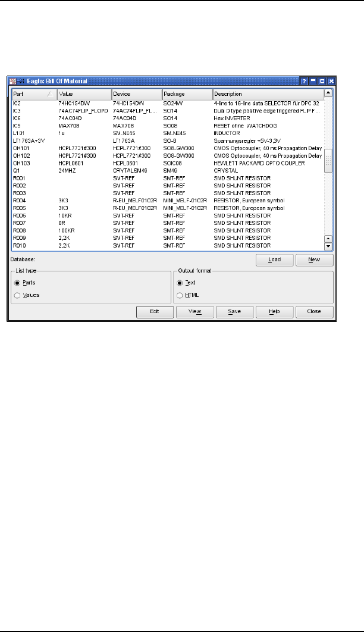Click the New database button
The height and width of the screenshot is (632, 364).
click(x=315, y=260)
